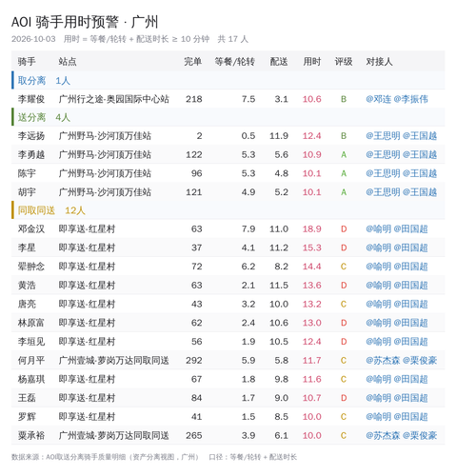This screenshot has width=456, height=476.
Task: Click rider name 李勇越
Action: 31,154
